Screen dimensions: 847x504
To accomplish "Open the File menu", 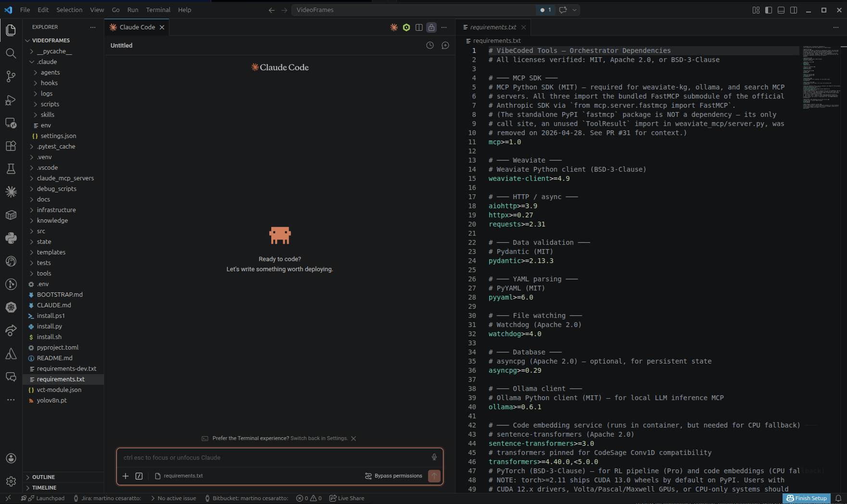I will tap(25, 10).
